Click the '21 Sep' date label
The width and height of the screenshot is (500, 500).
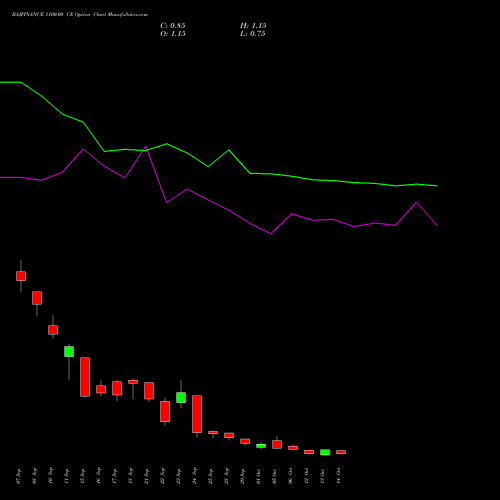[147, 476]
